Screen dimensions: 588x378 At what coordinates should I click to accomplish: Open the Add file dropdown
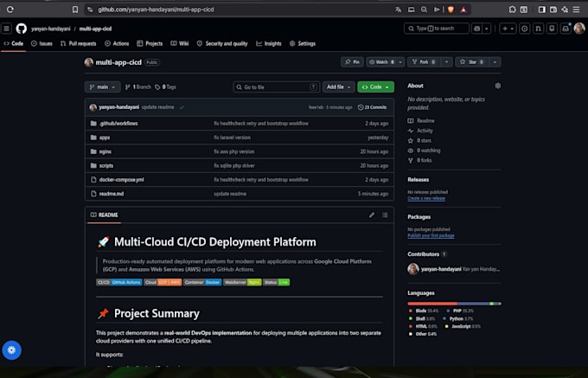pyautogui.click(x=339, y=87)
